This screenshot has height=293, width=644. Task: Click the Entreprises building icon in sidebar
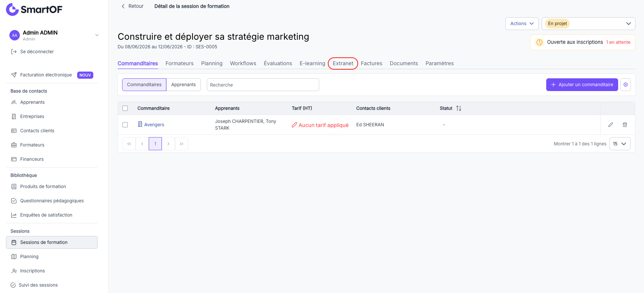tap(14, 117)
